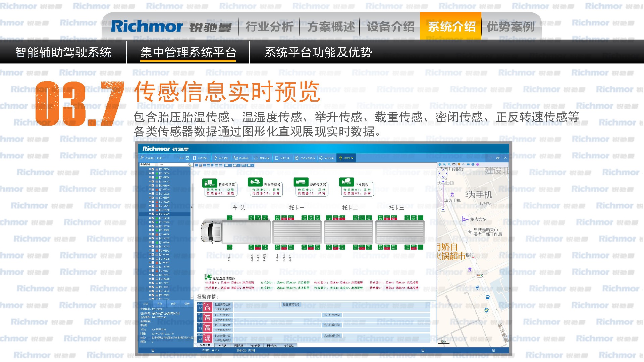
Task: Go to 智能辅助驾驶系统 section
Action: (63, 52)
